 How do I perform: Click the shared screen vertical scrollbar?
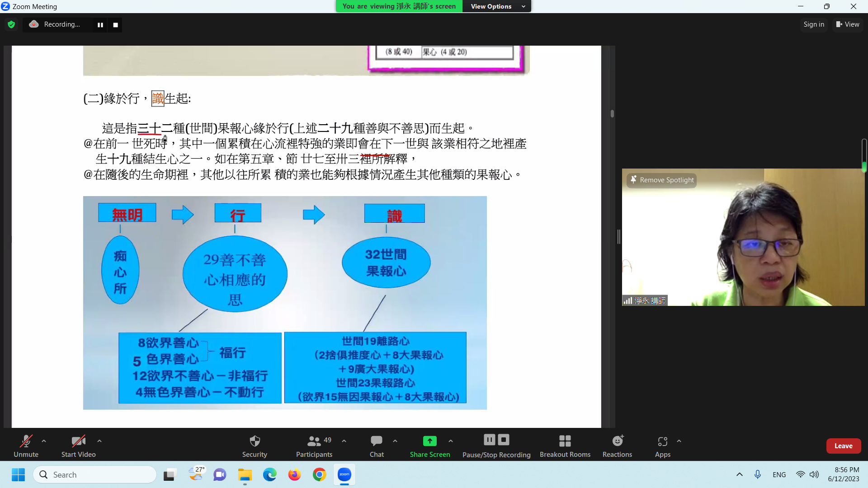612,113
